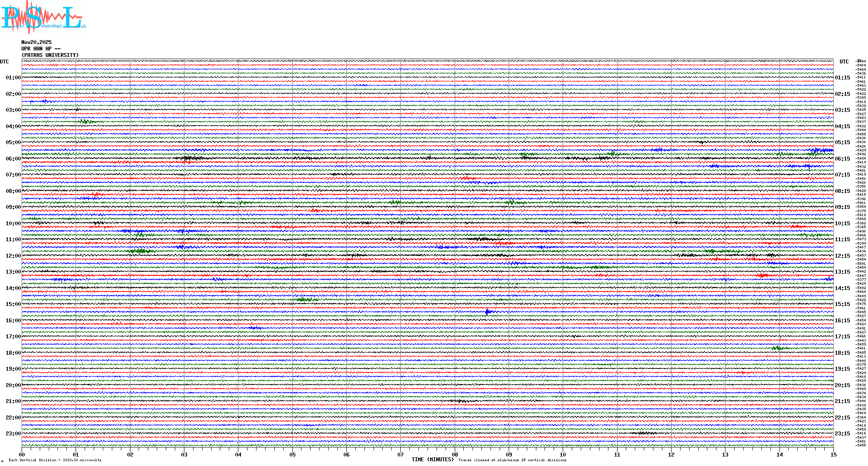Click the (PATRAS UNIVERSITY) label

coord(50,55)
